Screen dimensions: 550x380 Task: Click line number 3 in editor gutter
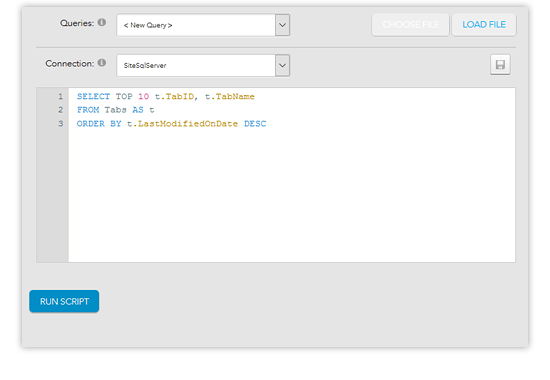tap(61, 124)
